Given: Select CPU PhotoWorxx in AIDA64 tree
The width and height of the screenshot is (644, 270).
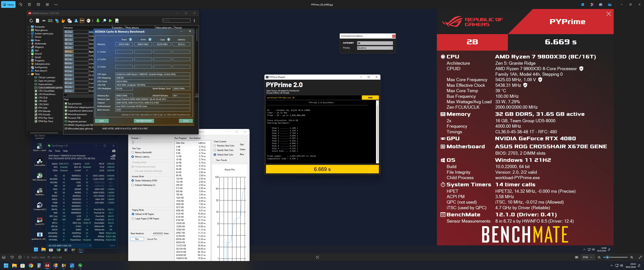Looking at the screenshot, I should tap(47, 94).
